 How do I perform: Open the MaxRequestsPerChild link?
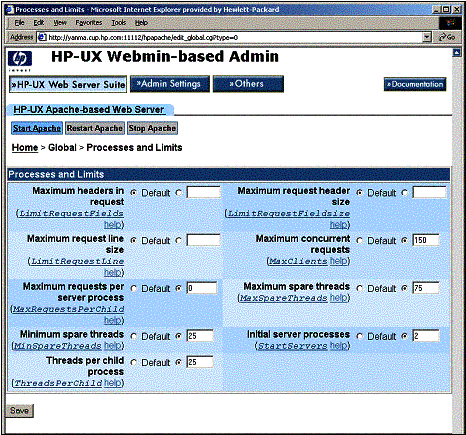click(68, 309)
